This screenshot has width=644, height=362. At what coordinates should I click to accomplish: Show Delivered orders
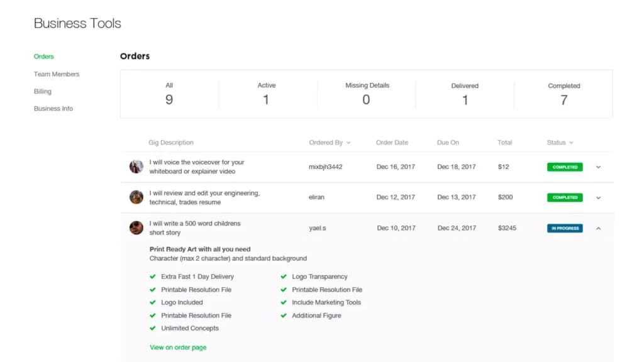pyautogui.click(x=465, y=94)
